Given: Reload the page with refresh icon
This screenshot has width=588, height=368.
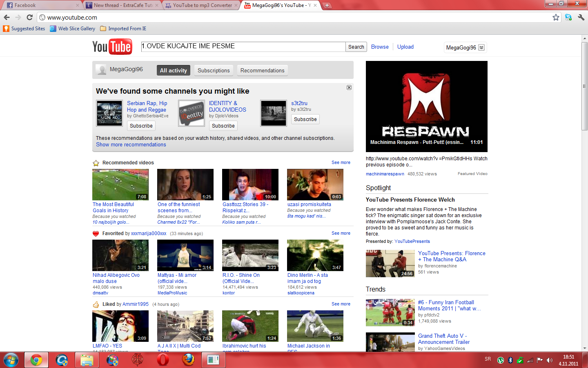Looking at the screenshot, I should (x=29, y=17).
